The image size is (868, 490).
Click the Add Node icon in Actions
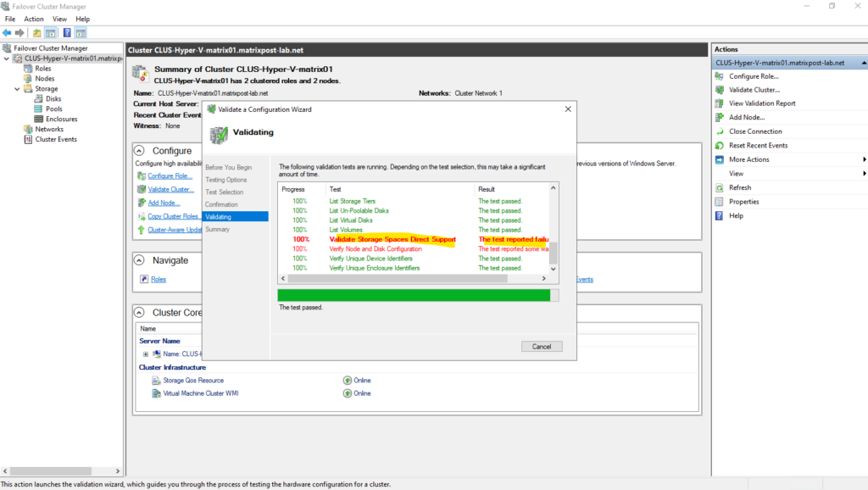click(x=719, y=118)
